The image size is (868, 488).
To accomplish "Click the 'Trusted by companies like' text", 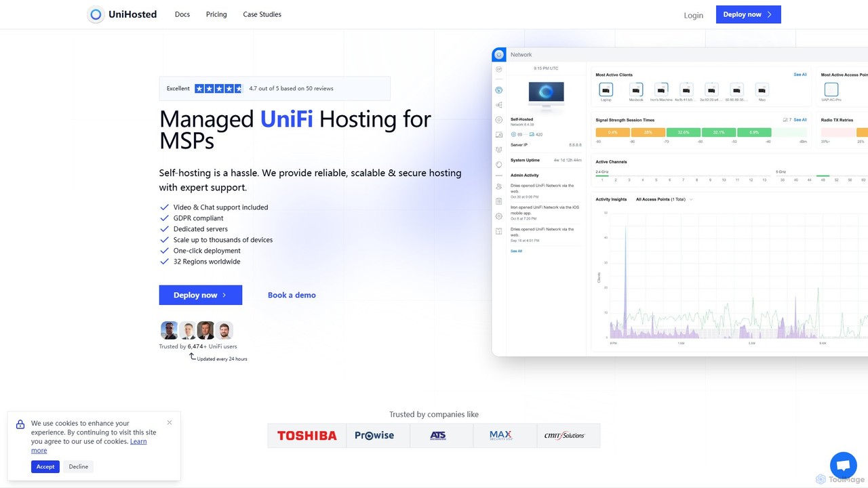I will click(434, 414).
